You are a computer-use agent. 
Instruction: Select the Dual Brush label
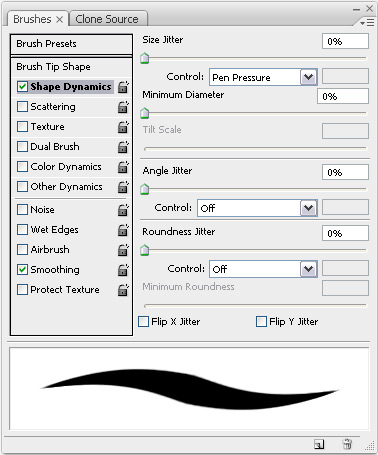tap(55, 147)
